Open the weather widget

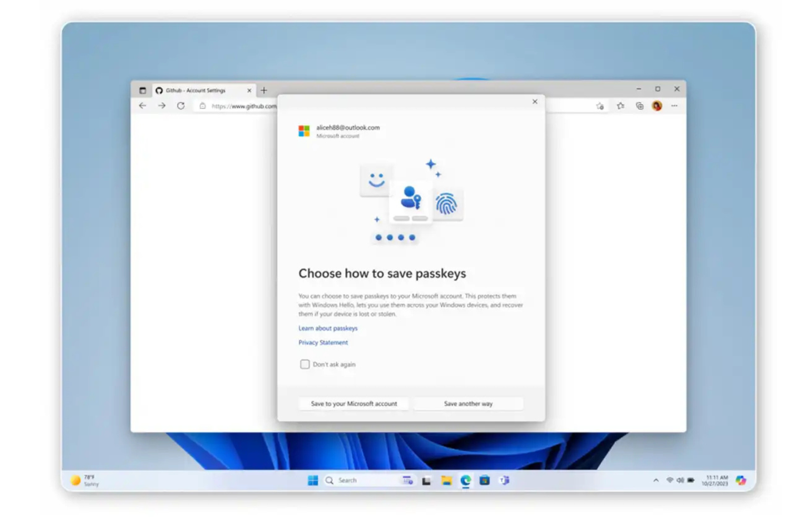click(x=85, y=480)
